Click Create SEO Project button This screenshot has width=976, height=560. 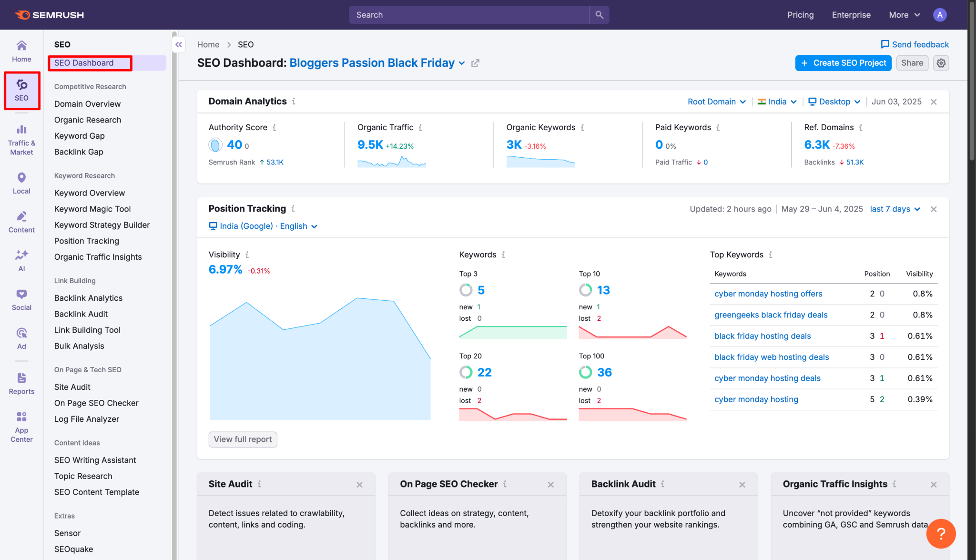[843, 63]
